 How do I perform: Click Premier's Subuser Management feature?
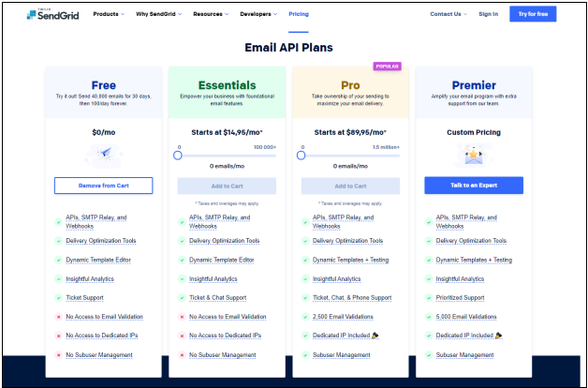(x=464, y=355)
